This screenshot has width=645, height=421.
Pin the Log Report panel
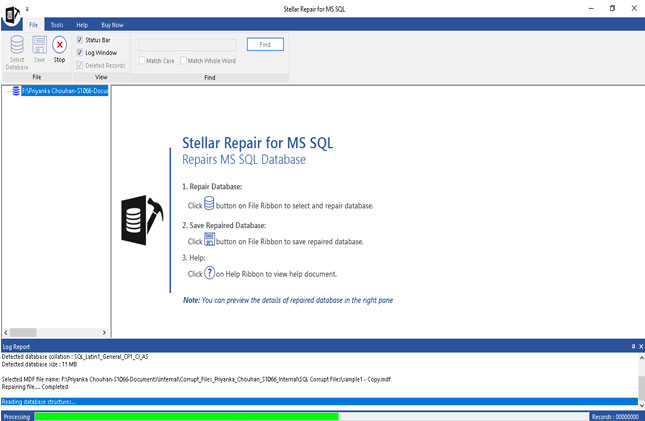[633, 347]
